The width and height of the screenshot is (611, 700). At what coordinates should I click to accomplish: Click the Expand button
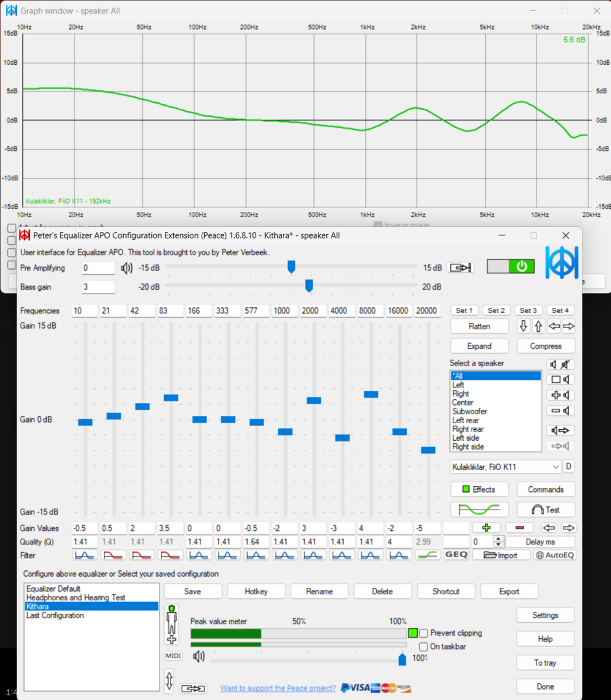pyautogui.click(x=479, y=346)
